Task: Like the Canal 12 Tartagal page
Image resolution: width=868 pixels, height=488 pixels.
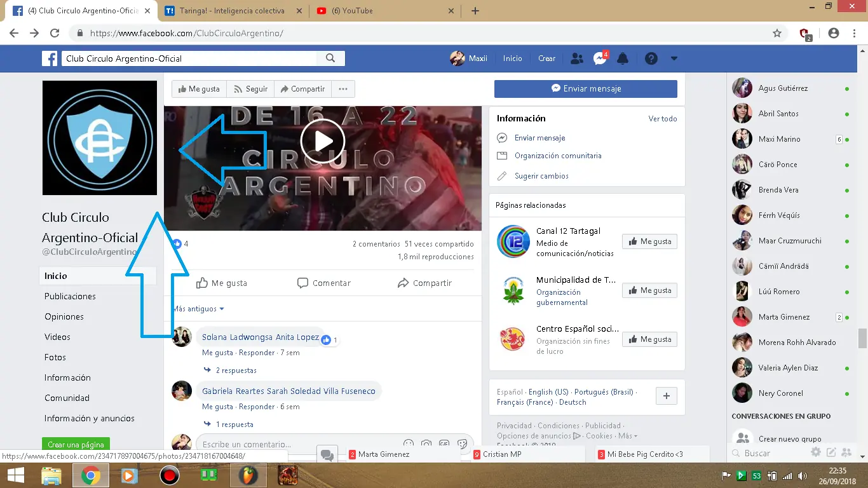Action: 649,241
